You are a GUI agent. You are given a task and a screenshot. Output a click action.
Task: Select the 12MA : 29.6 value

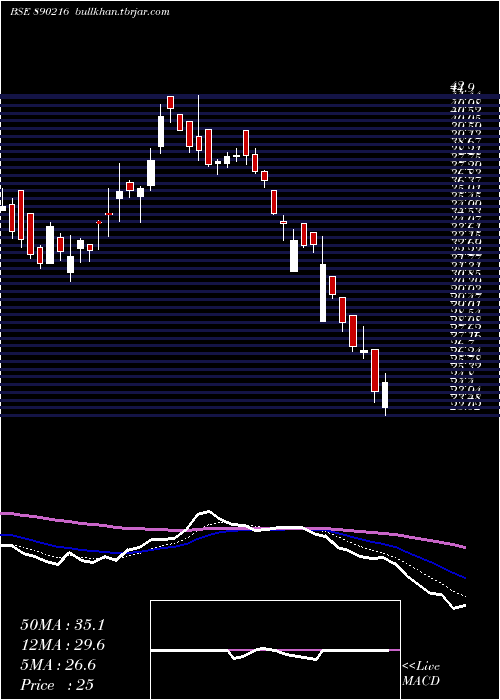click(62, 645)
